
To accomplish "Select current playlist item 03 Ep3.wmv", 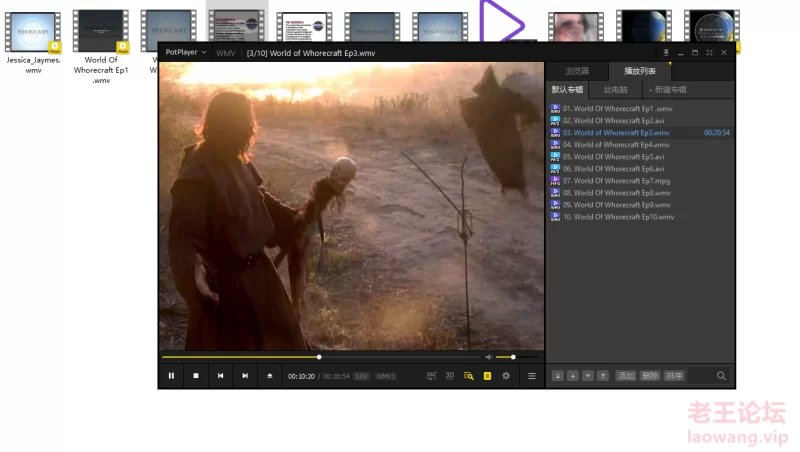I will click(640, 133).
